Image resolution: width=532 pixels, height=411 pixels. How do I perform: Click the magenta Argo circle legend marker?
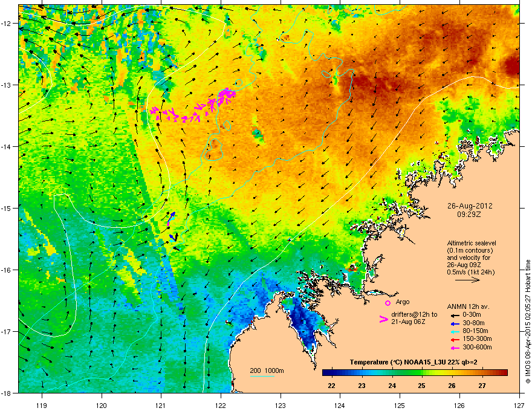click(388, 303)
